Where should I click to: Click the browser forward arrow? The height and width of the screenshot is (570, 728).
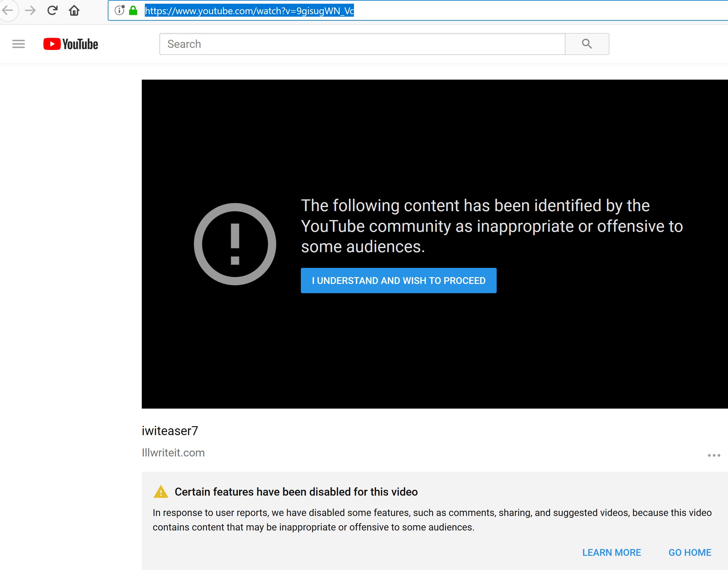30,10
